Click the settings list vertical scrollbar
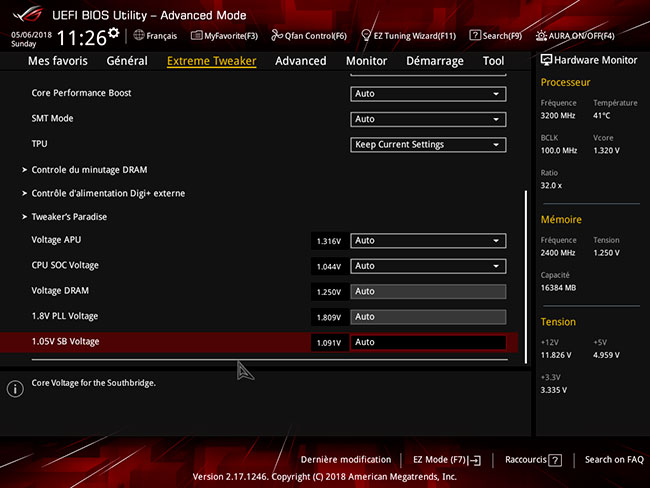This screenshot has height=488, width=650. click(x=526, y=277)
